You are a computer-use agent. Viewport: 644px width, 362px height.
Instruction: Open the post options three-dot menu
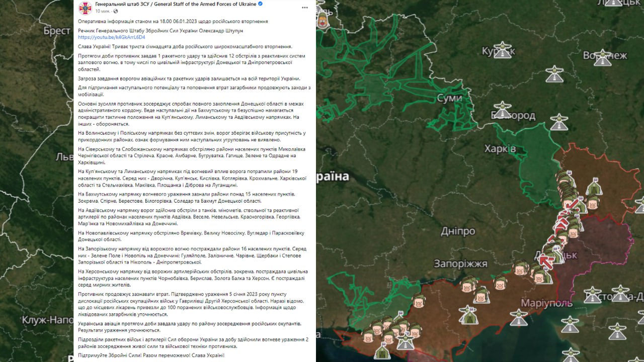(305, 8)
